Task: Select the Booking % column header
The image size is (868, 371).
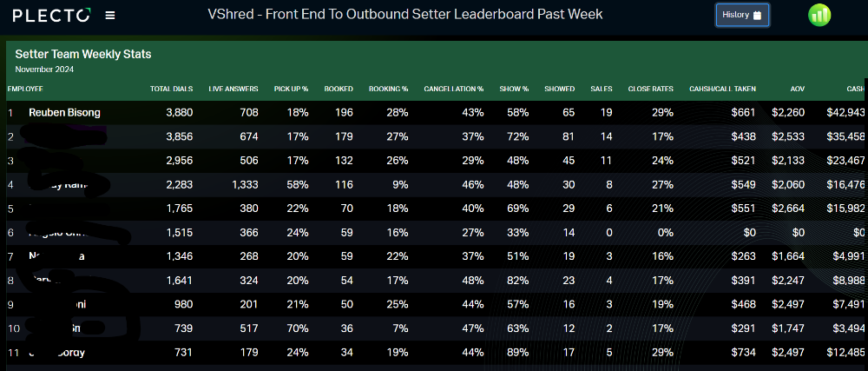Action: pyautogui.click(x=388, y=89)
